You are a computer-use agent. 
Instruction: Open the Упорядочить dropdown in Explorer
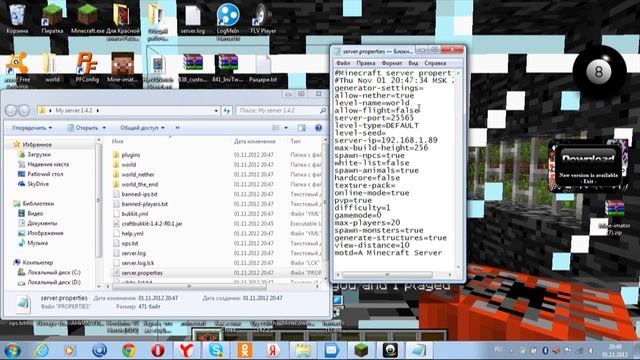pyautogui.click(x=32, y=128)
